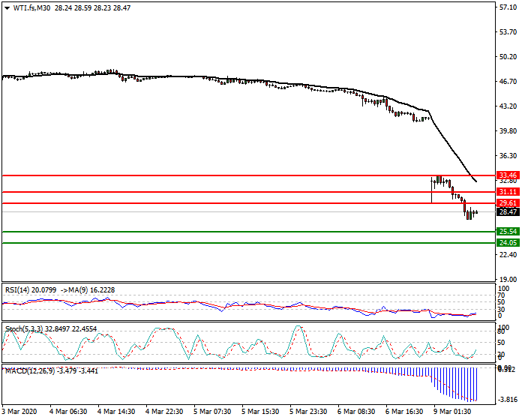
Task: Click the 5 Mar 23:30 time label
Action: (308, 411)
